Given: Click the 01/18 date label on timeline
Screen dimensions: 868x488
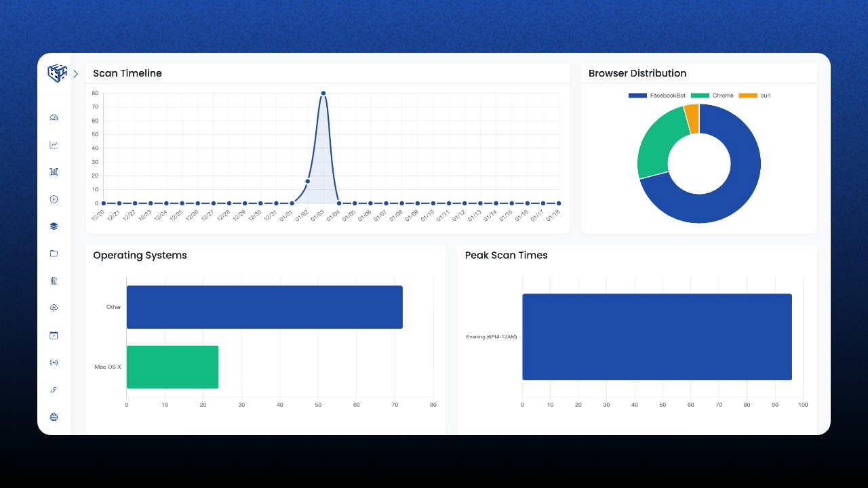Looking at the screenshot, I should 553,215.
